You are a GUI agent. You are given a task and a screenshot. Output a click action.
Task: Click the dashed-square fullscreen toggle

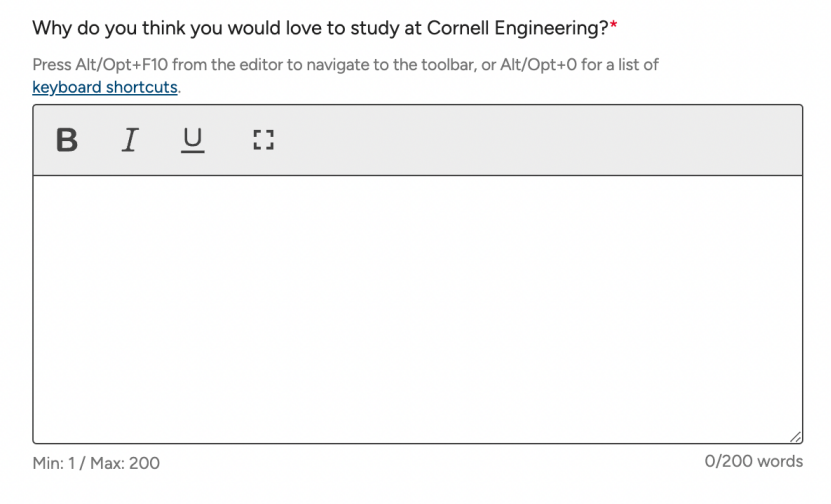pyautogui.click(x=263, y=140)
